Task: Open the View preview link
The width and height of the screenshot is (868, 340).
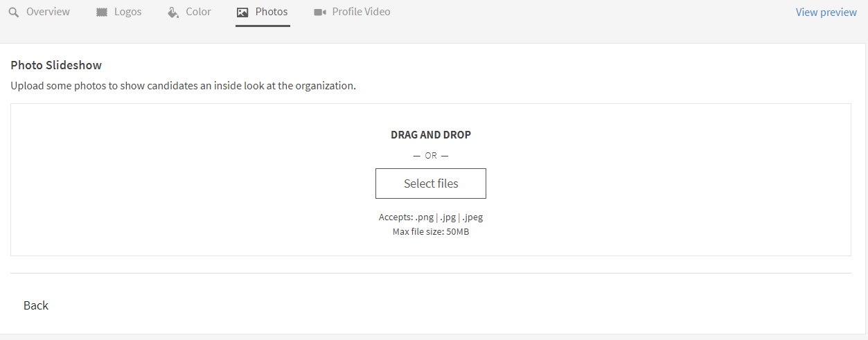Action: 826,12
